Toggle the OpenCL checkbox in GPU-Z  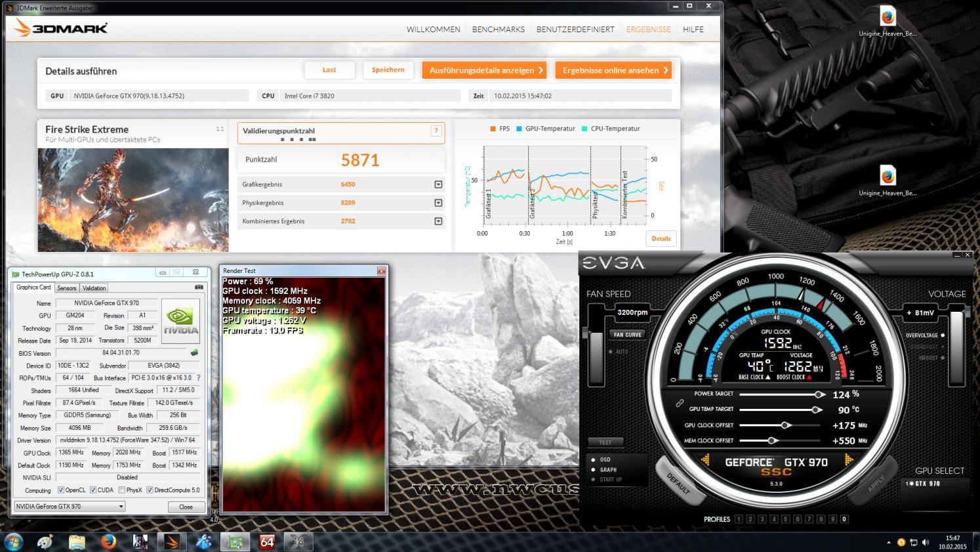(x=61, y=490)
